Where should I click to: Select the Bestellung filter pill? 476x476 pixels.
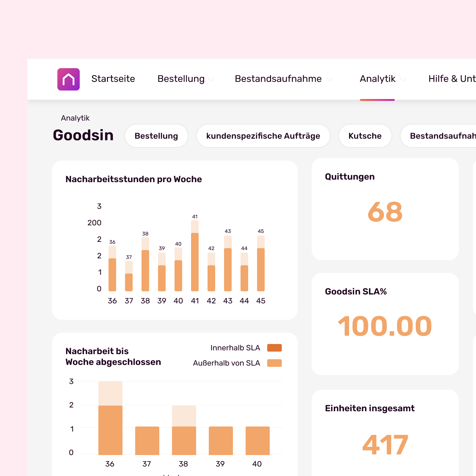click(x=156, y=136)
